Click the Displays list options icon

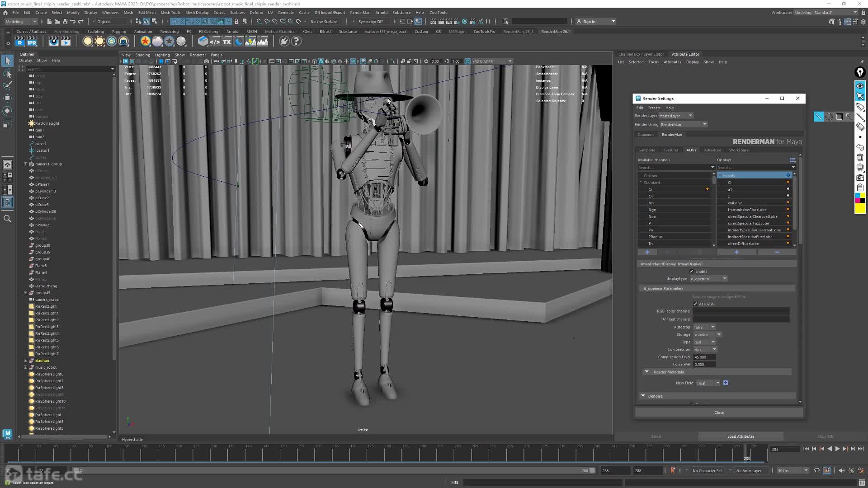pos(793,160)
